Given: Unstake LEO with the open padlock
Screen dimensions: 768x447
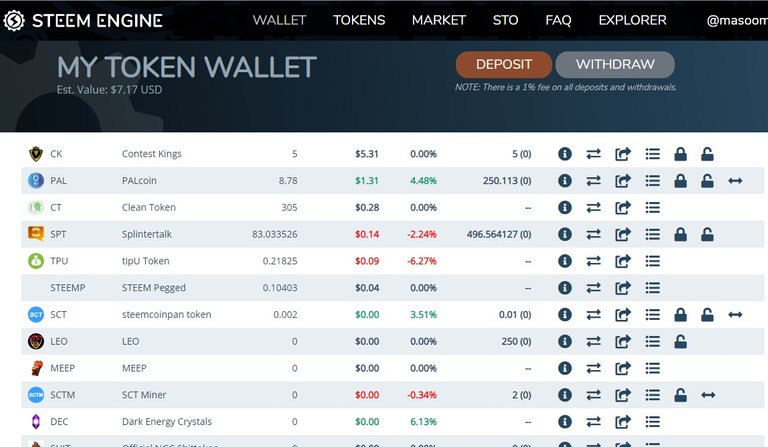Looking at the screenshot, I should (x=680, y=341).
